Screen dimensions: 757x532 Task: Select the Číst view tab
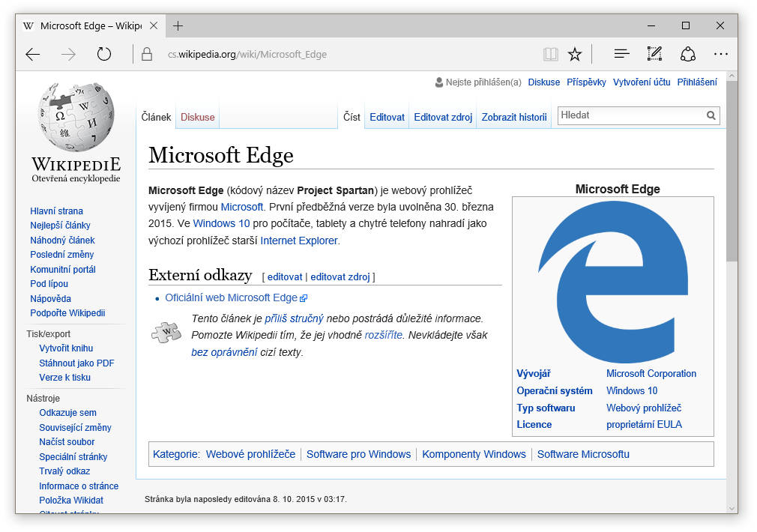click(x=352, y=117)
